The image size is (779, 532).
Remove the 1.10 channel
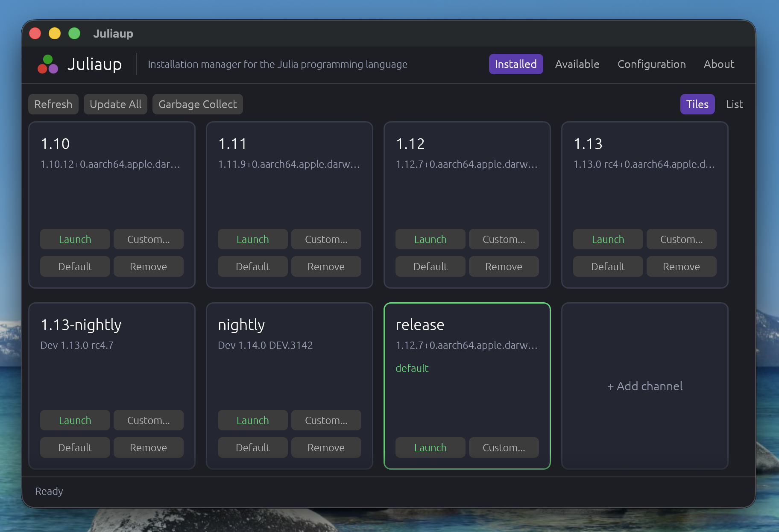coord(149,266)
